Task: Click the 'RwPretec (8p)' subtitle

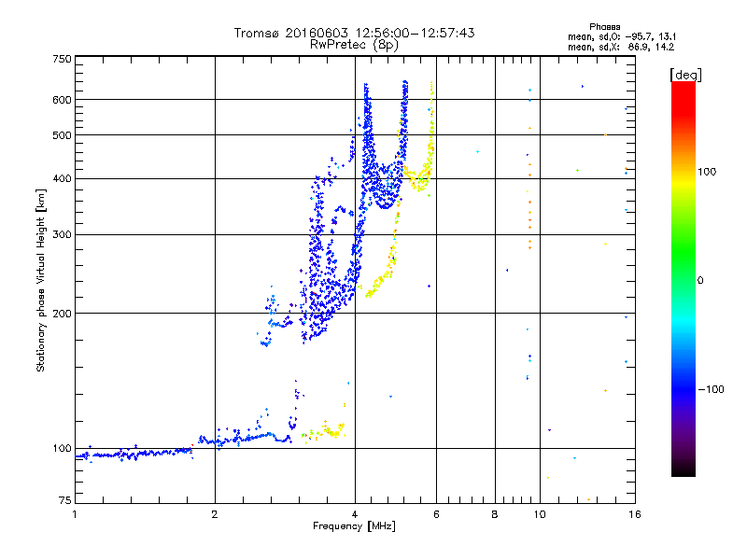Action: tap(354, 45)
